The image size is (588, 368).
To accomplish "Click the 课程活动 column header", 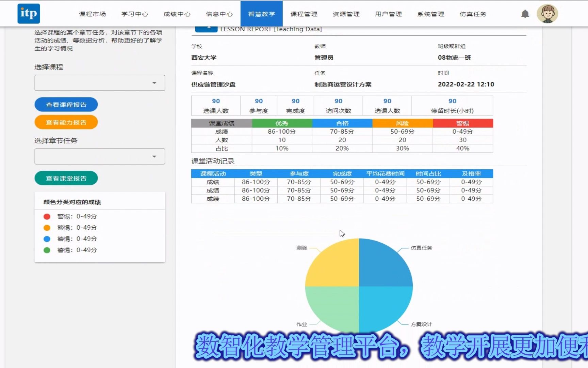I will (x=213, y=174).
